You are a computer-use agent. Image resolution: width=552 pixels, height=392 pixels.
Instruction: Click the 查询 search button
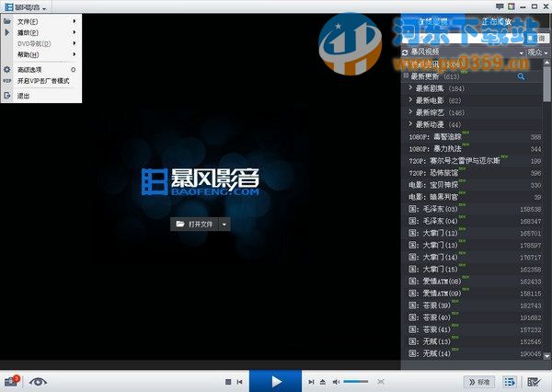click(537, 38)
